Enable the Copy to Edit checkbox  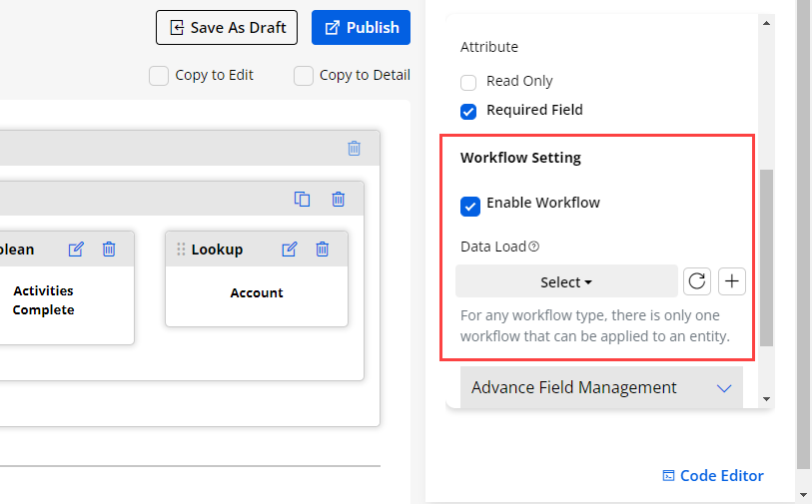(x=159, y=76)
